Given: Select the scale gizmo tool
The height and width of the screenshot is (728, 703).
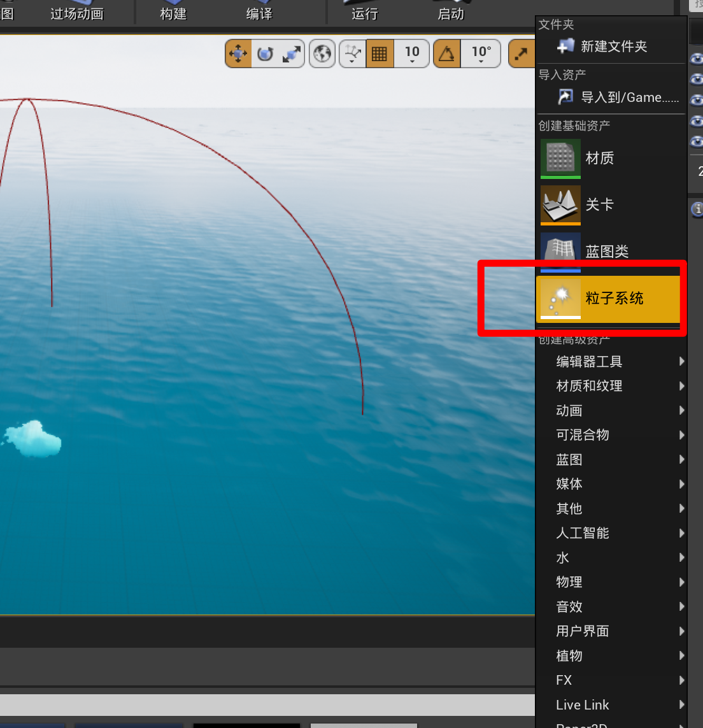Looking at the screenshot, I should [291, 54].
